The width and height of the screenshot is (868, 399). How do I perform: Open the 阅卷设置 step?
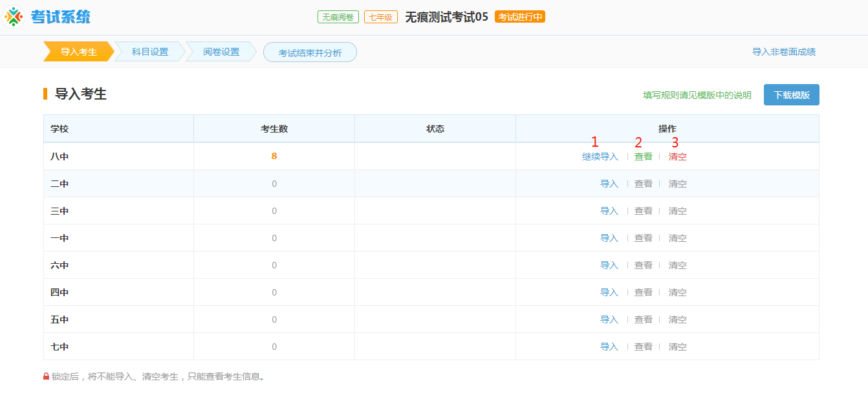[x=220, y=52]
